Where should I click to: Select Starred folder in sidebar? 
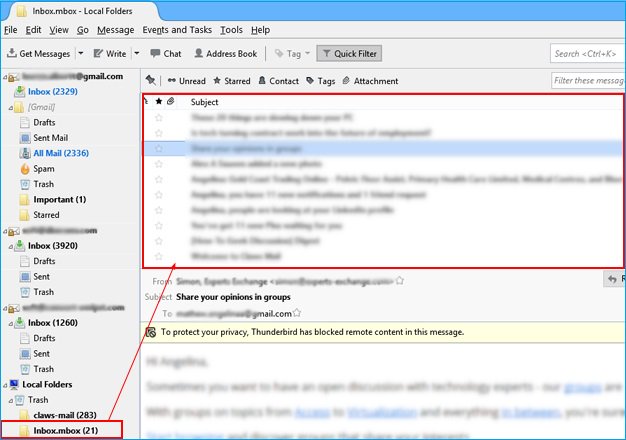[x=46, y=215]
